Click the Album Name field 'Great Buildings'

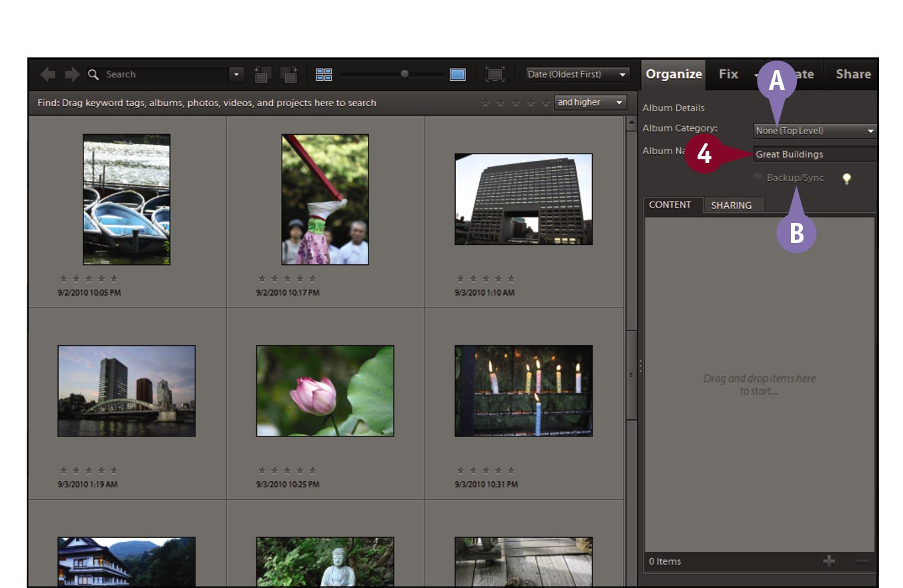(x=815, y=154)
